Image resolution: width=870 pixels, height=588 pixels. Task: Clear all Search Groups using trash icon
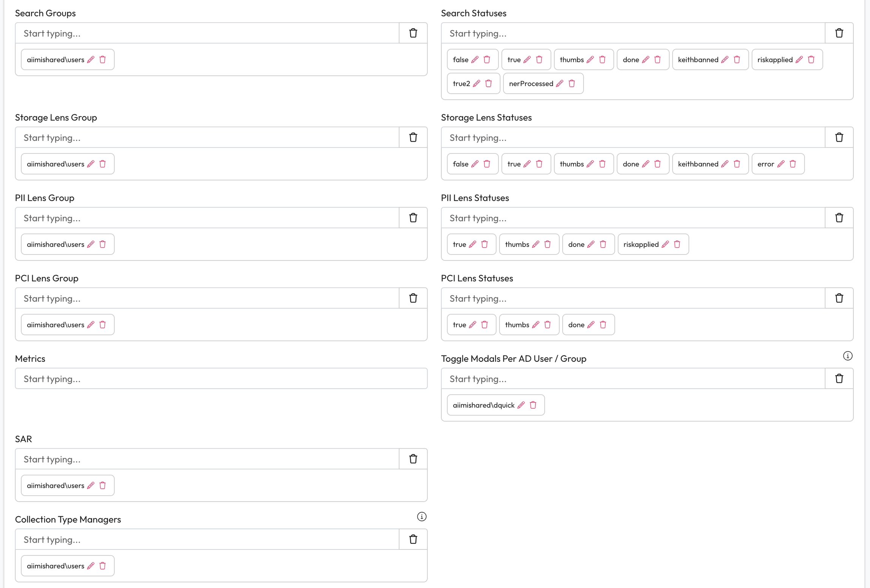[413, 33]
